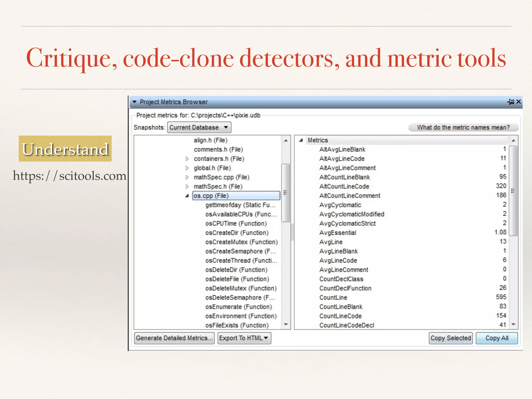Select the AltCountLineBlank metric row

click(x=413, y=177)
